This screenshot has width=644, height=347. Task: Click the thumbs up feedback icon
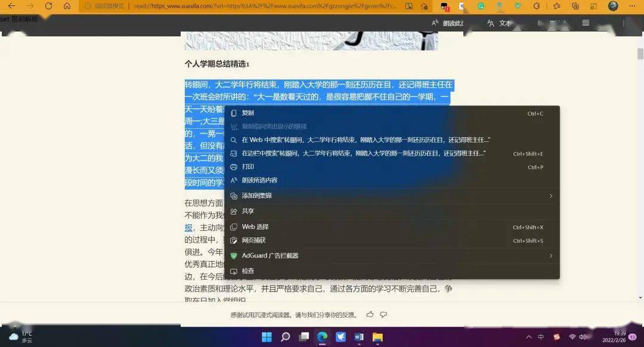pos(370,315)
